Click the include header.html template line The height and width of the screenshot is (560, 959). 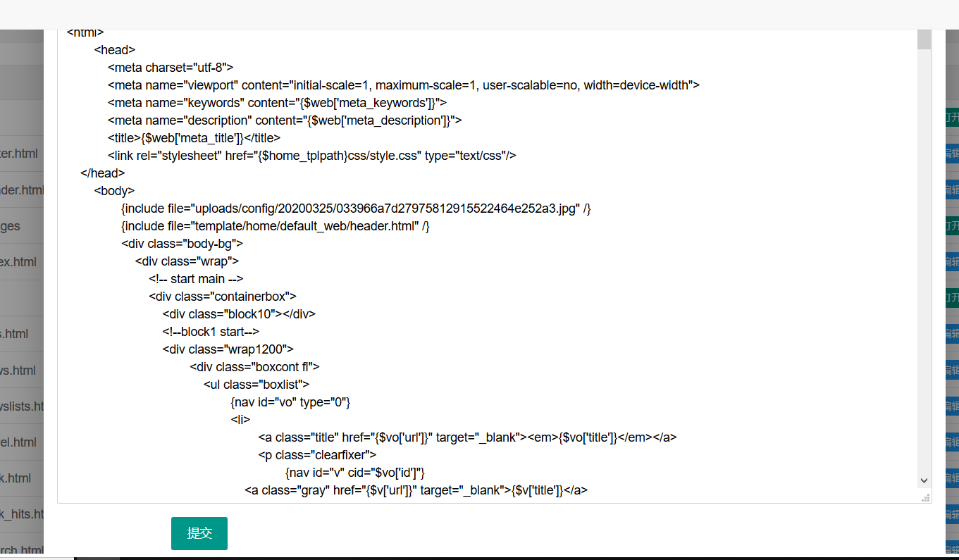point(275,226)
